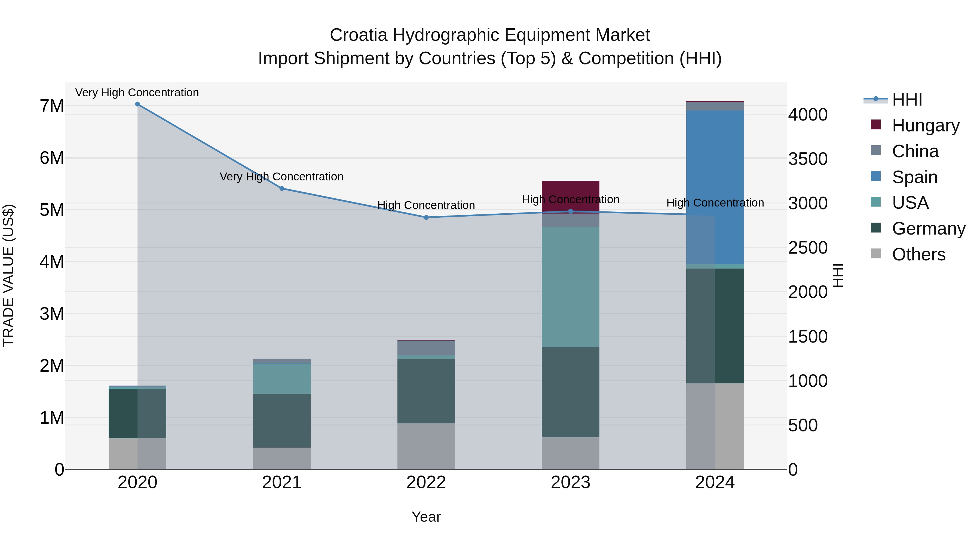Screen dimensions: 980x551
Task: Select the 2020 HHI data point
Action: point(138,104)
